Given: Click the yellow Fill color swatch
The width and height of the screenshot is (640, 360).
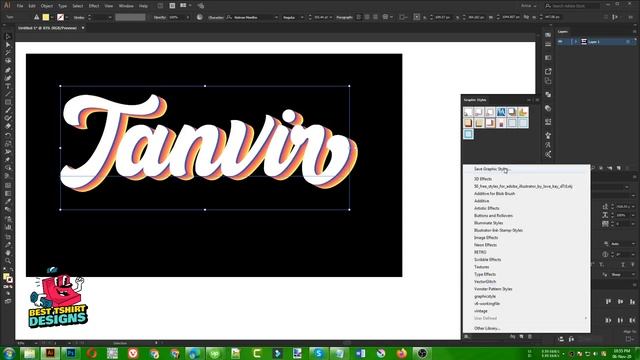Looking at the screenshot, I should [x=46, y=17].
